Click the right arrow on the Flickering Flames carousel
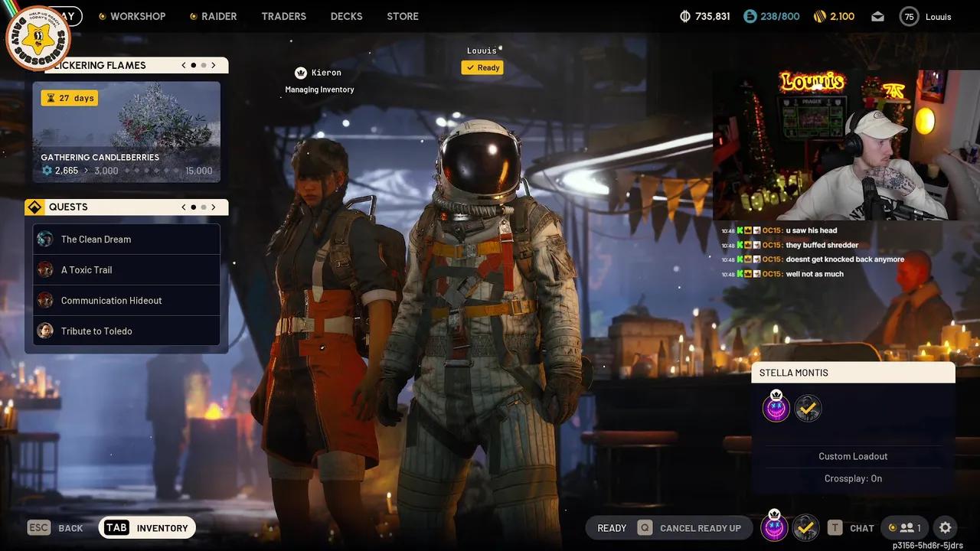Viewport: 980px width, 551px height. pyautogui.click(x=214, y=65)
